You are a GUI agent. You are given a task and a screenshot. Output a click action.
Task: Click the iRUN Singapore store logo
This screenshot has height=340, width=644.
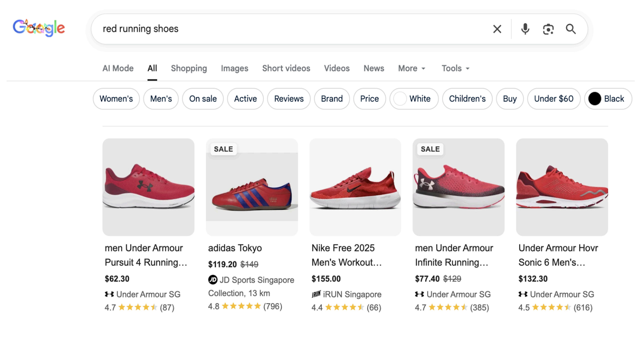(x=316, y=294)
